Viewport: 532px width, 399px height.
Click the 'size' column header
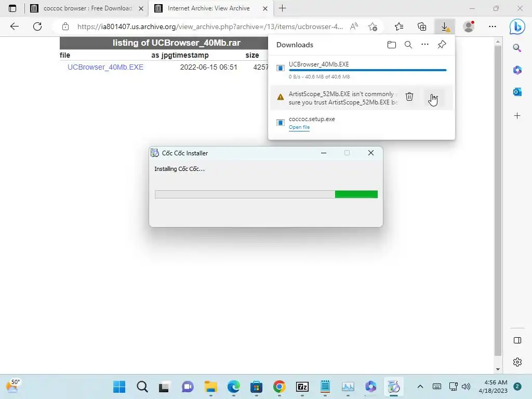(252, 55)
